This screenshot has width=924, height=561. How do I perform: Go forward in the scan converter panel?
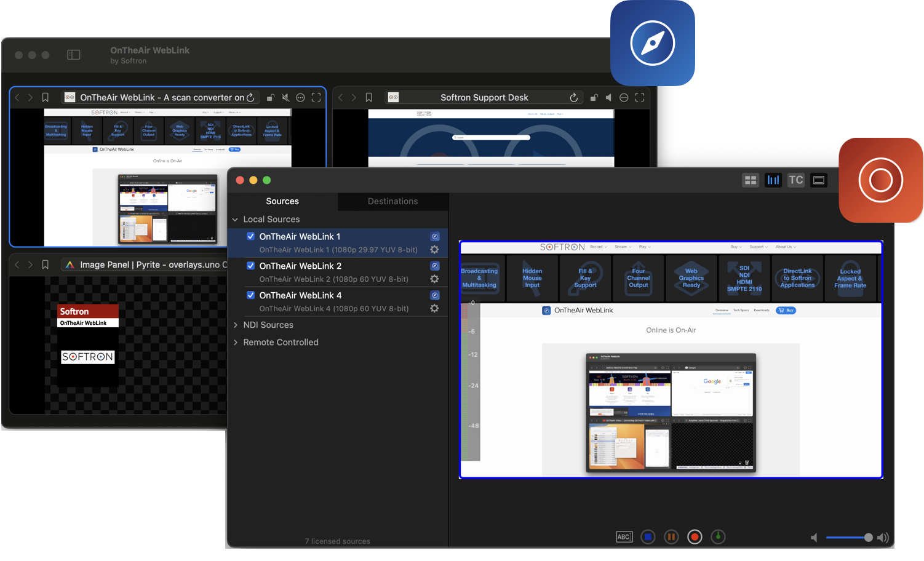pos(30,97)
